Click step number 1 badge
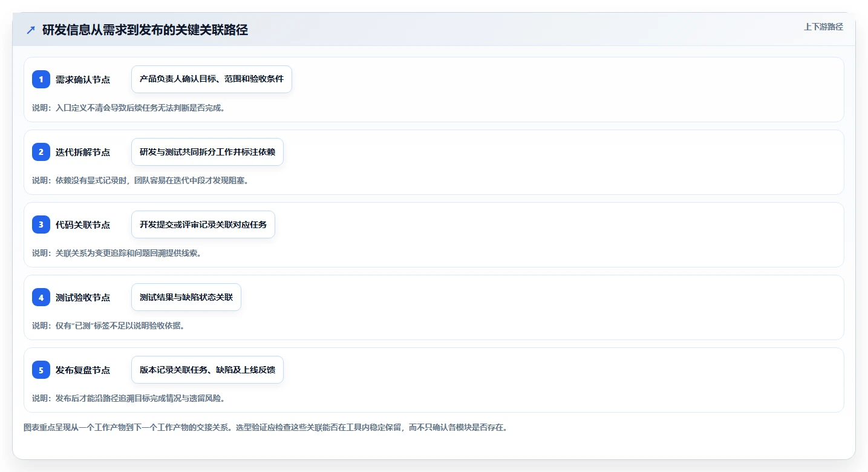This screenshot has height=472, width=868. pyautogui.click(x=41, y=79)
